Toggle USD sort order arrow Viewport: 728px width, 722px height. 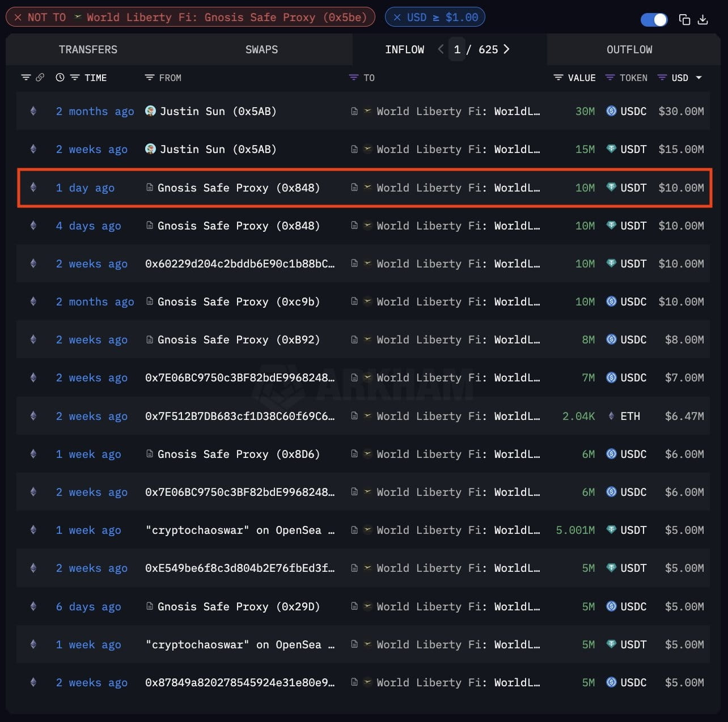699,78
